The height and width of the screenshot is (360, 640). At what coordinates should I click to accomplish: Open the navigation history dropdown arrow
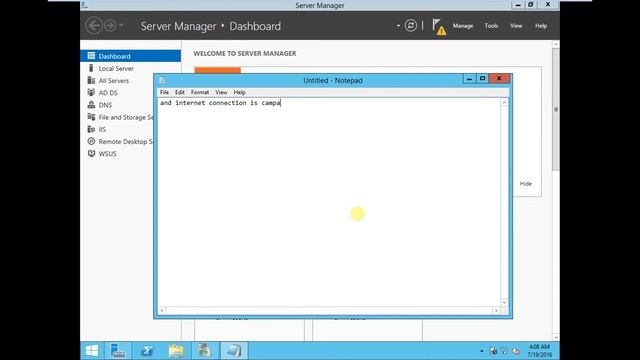coord(121,25)
